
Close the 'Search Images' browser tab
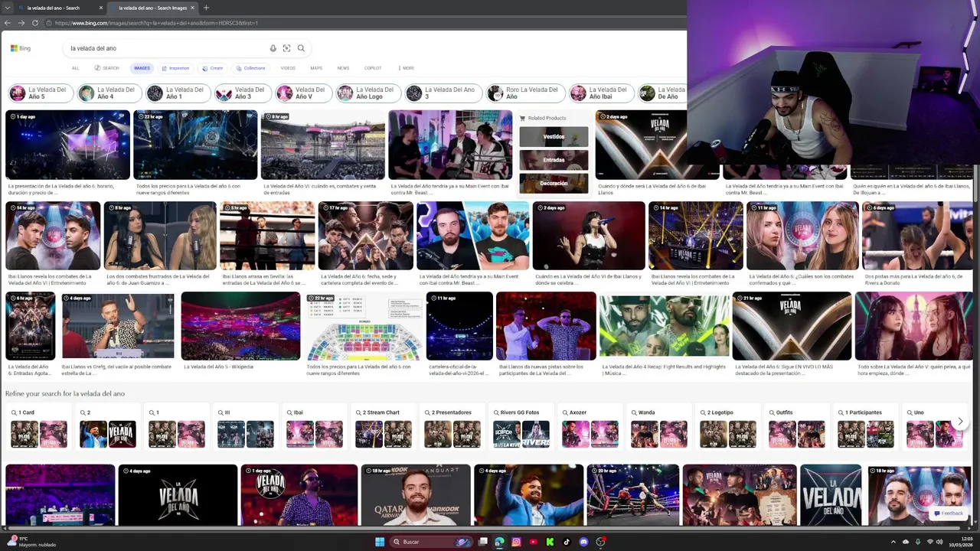193,8
